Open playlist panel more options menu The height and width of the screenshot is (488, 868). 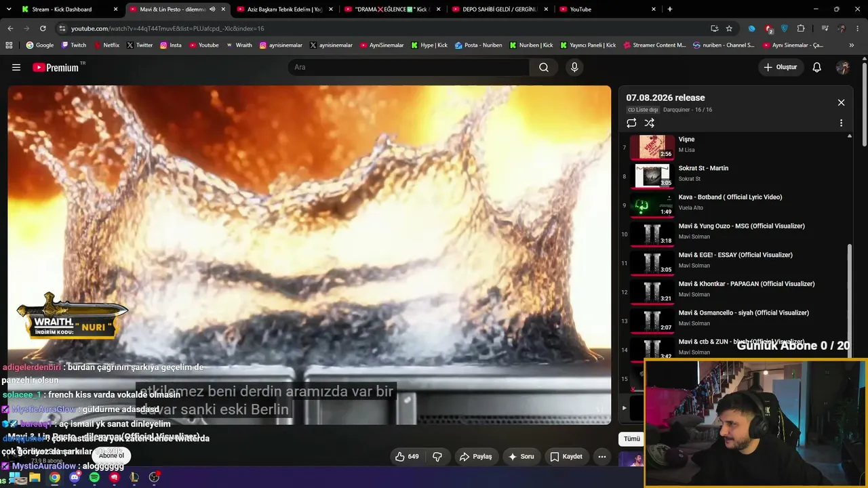click(x=841, y=123)
